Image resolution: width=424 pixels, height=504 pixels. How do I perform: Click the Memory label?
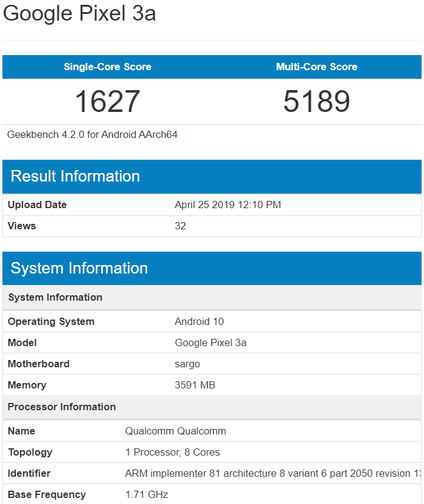pos(27,385)
